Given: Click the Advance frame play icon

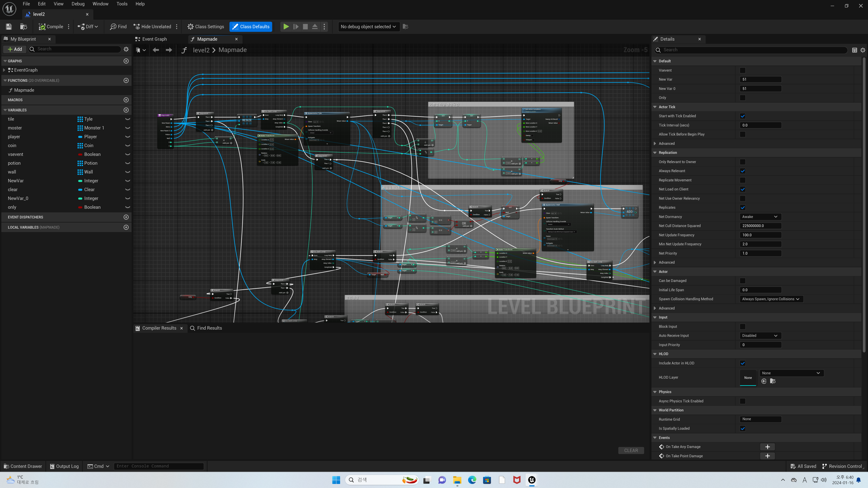Looking at the screenshot, I should point(295,27).
